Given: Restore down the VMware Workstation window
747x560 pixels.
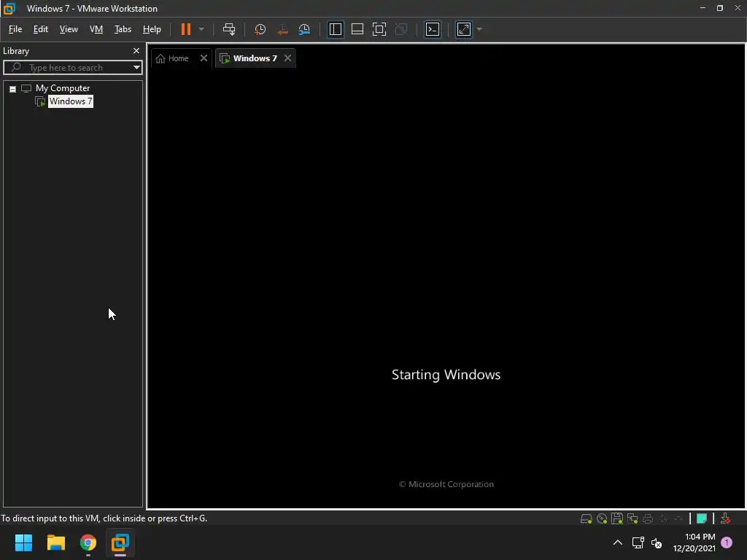Looking at the screenshot, I should (x=720, y=8).
